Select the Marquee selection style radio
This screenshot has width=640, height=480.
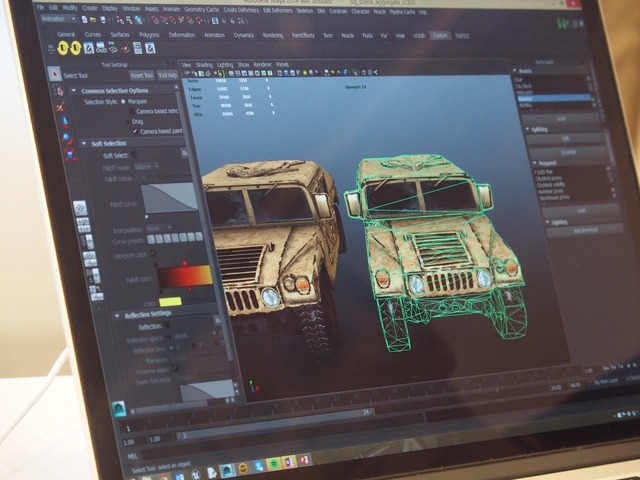(123, 101)
